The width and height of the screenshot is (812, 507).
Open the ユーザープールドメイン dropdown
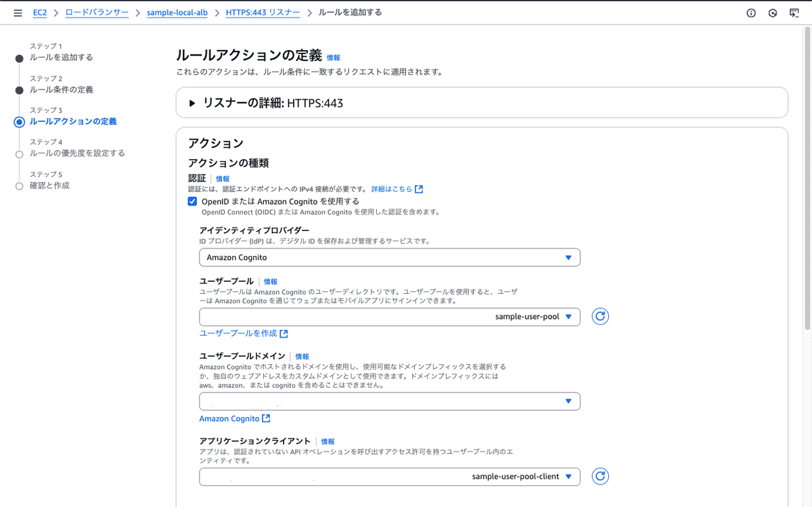[x=390, y=401]
